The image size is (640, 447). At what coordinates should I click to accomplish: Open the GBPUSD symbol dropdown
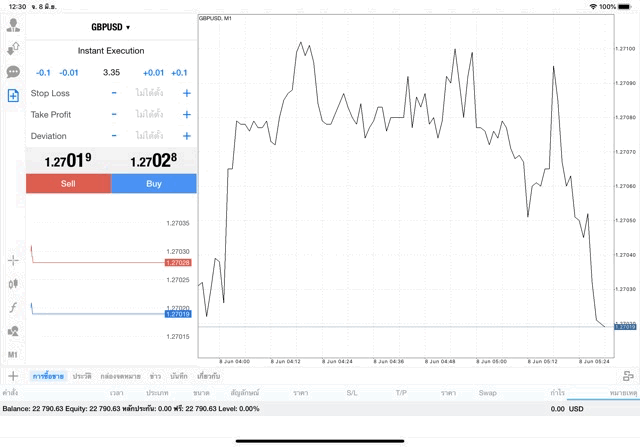(x=110, y=27)
